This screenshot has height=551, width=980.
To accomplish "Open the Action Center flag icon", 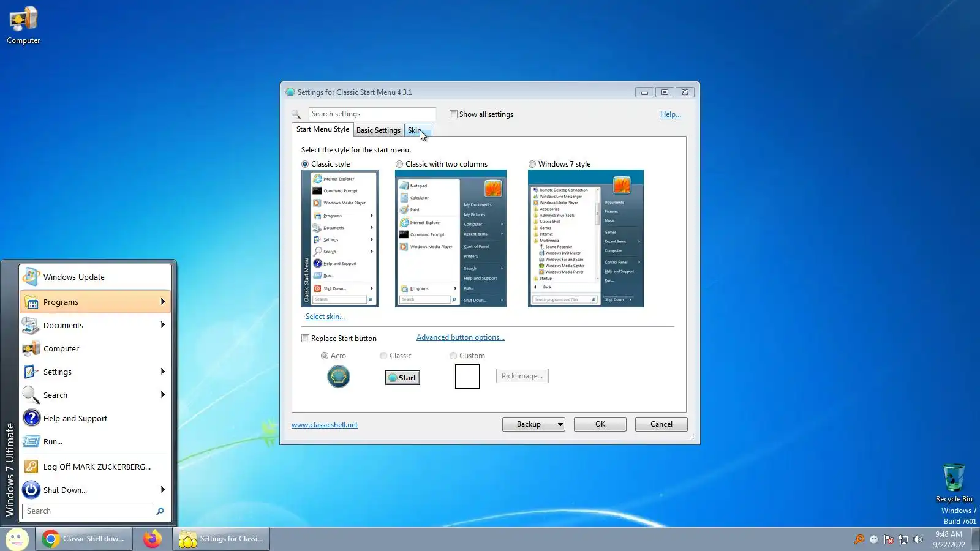I will [889, 539].
